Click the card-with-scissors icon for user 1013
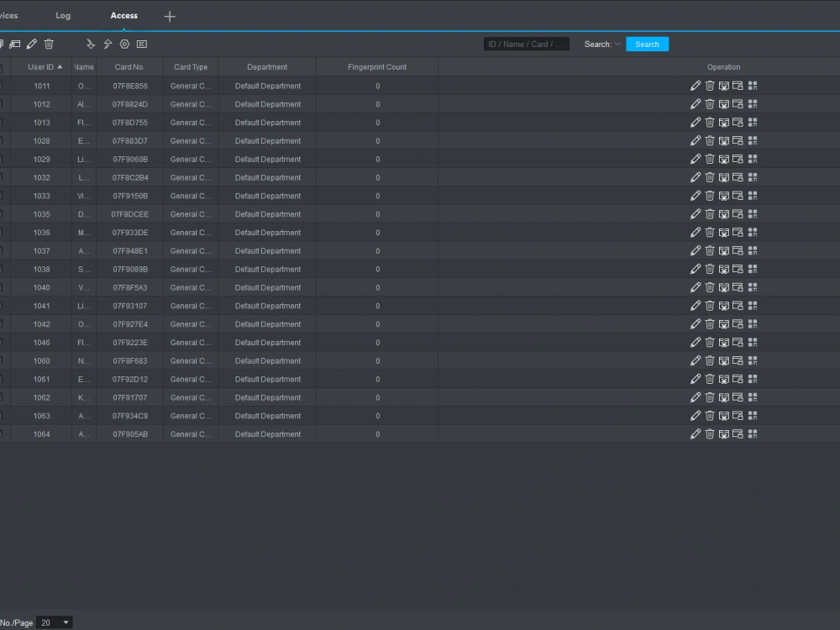 point(724,123)
